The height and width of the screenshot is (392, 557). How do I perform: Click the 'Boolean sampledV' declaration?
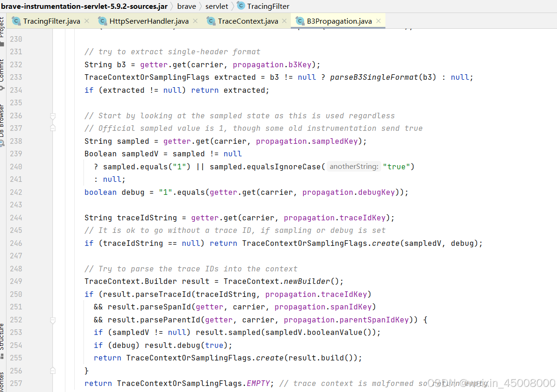pos(121,154)
